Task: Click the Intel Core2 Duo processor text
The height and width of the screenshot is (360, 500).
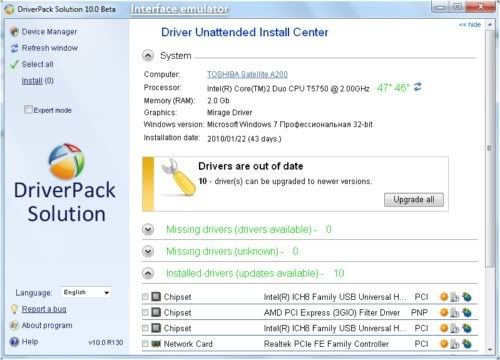Action: click(288, 88)
